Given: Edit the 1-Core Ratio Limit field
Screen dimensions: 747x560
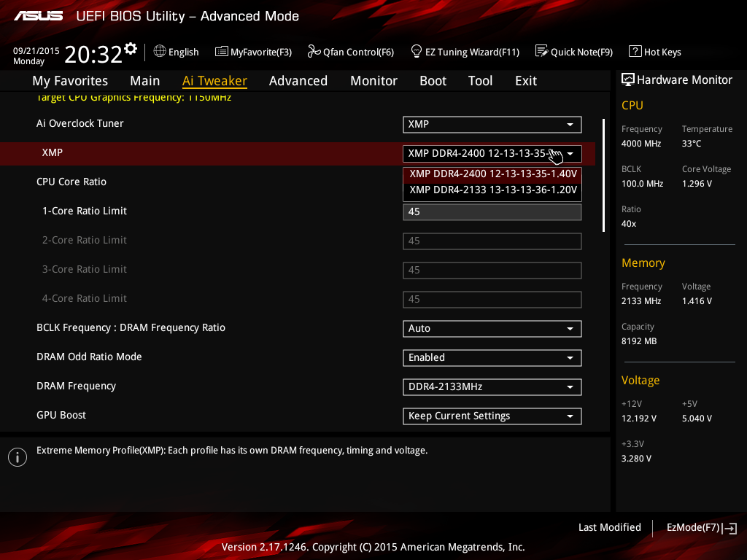Looking at the screenshot, I should (x=492, y=212).
